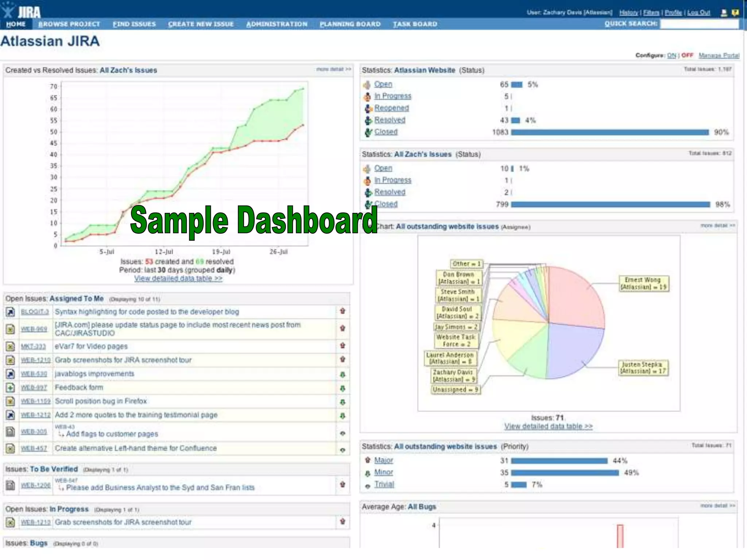Click the JIRA logo in header

tap(21, 11)
